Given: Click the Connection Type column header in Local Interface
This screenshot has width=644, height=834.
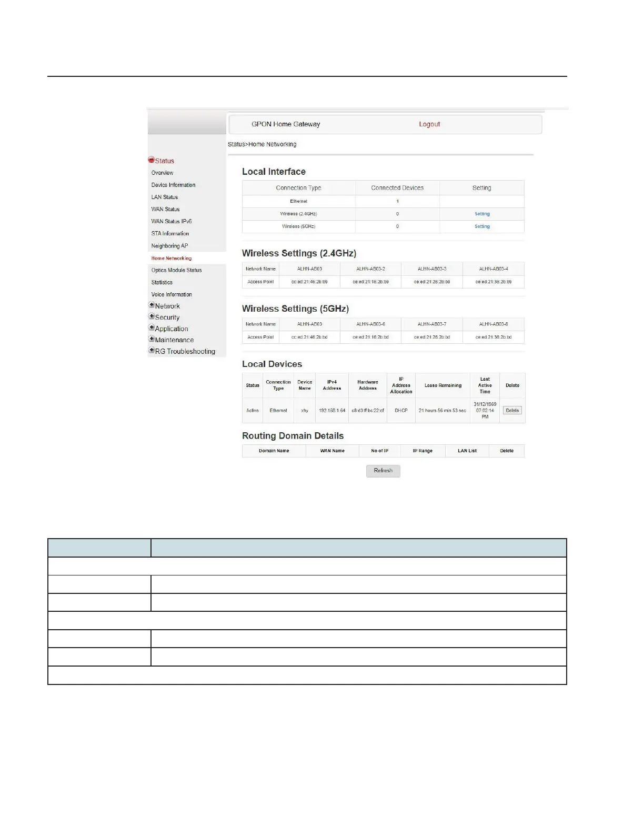Looking at the screenshot, I should pos(298,188).
